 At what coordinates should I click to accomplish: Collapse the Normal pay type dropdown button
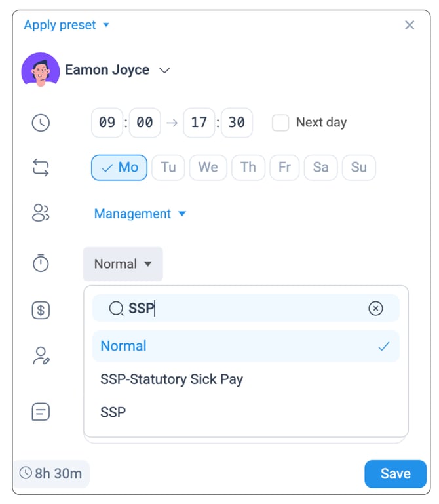(123, 264)
